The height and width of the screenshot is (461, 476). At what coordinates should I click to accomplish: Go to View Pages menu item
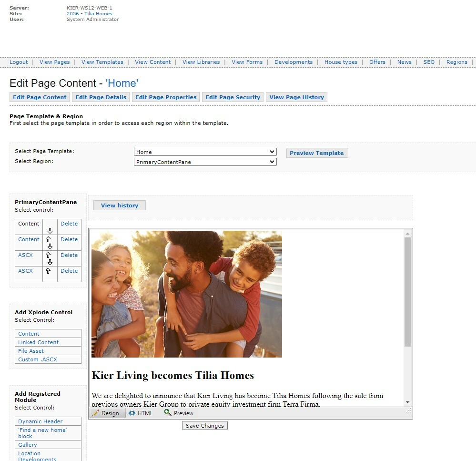pyautogui.click(x=55, y=62)
